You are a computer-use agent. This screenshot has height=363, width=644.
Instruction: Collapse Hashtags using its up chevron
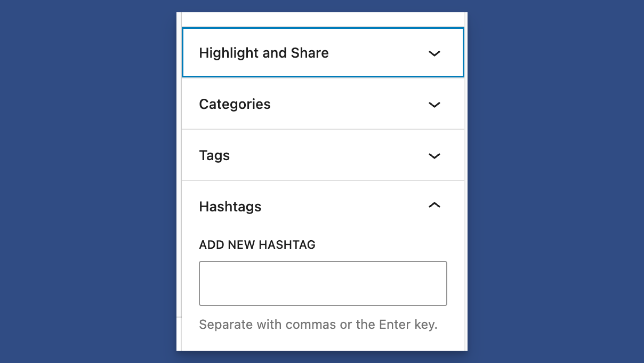pyautogui.click(x=434, y=206)
